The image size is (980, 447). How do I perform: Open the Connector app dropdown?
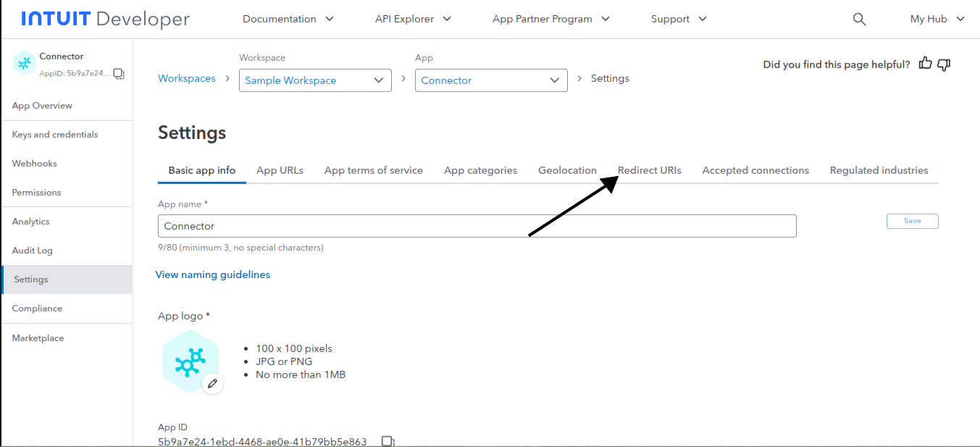[x=490, y=80]
